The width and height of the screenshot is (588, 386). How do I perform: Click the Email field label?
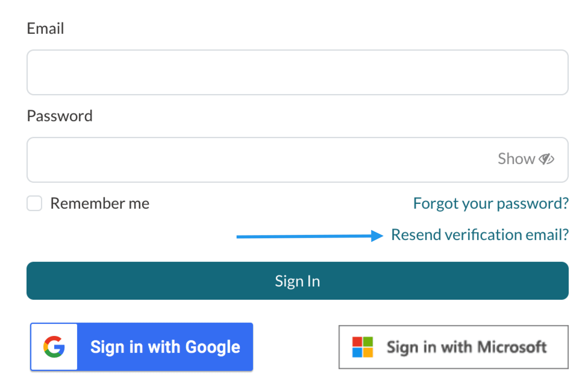45,28
